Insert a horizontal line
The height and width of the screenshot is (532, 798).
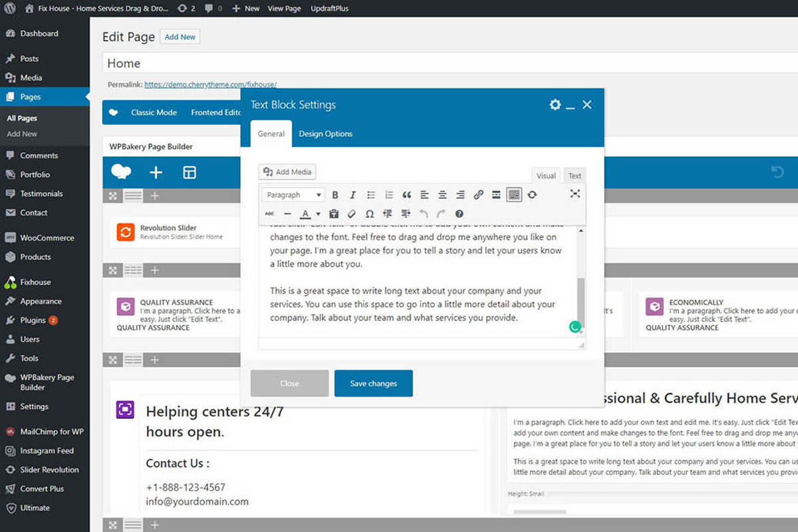pos(287,213)
